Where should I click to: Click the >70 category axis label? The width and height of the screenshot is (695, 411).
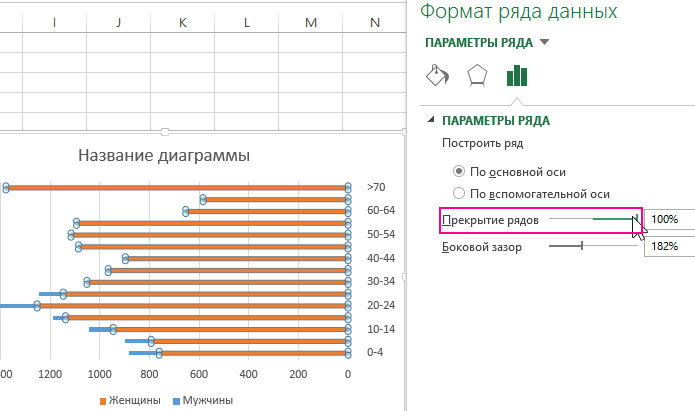(376, 187)
